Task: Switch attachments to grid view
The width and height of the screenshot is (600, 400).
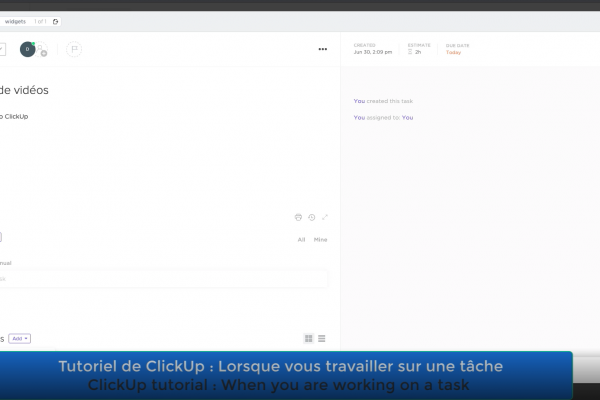Action: tap(309, 338)
